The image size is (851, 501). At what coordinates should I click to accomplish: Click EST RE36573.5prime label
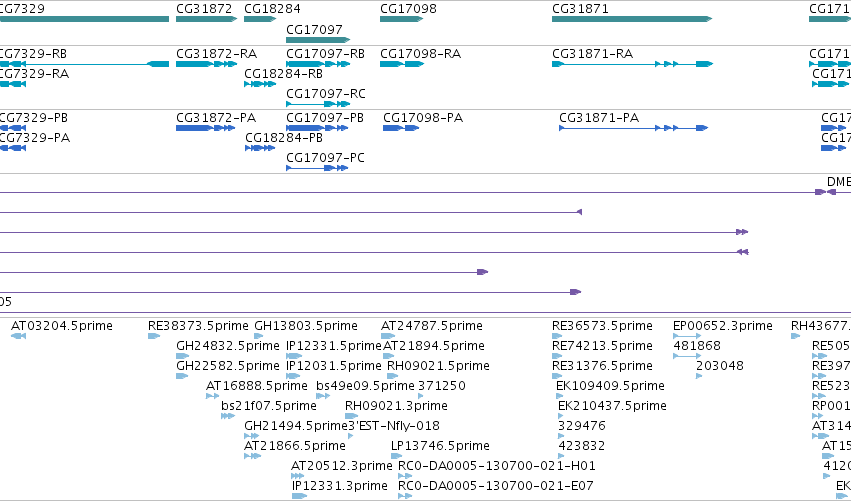pyautogui.click(x=602, y=326)
